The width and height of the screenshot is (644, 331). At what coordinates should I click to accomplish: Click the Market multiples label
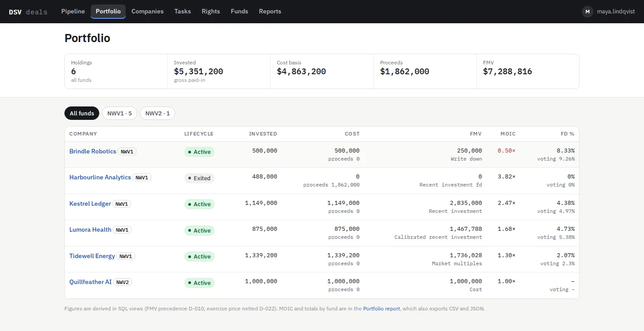pos(457,263)
